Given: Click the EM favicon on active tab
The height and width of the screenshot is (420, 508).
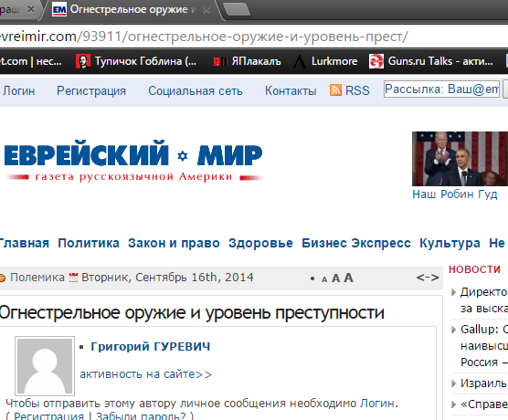Looking at the screenshot, I should [x=59, y=10].
